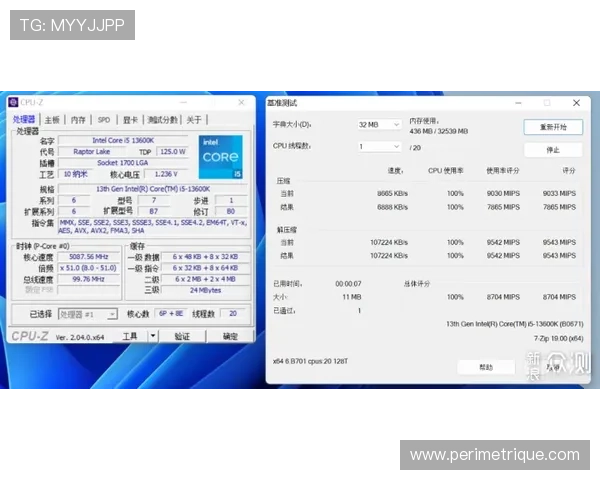Click the 确定 button in CPU-Z

pyautogui.click(x=230, y=336)
